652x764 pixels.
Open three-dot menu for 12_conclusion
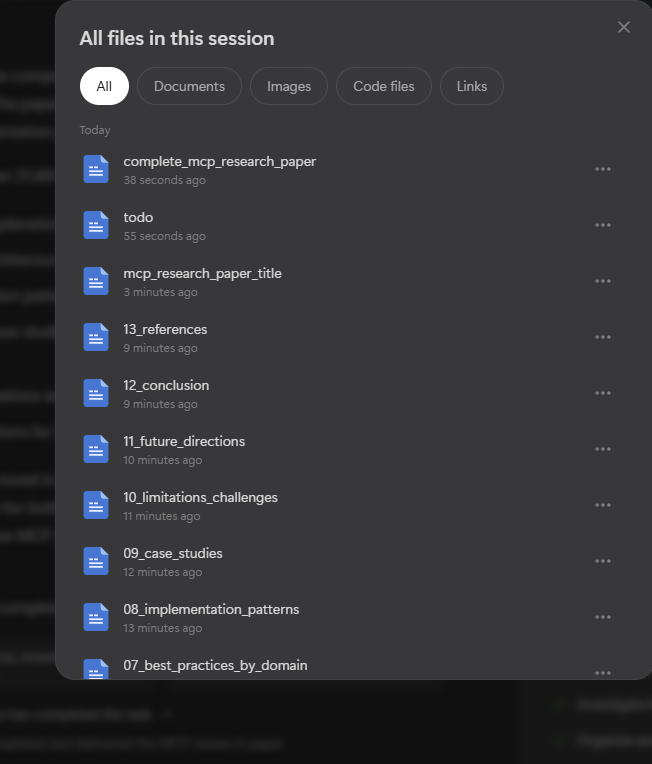[x=603, y=393]
